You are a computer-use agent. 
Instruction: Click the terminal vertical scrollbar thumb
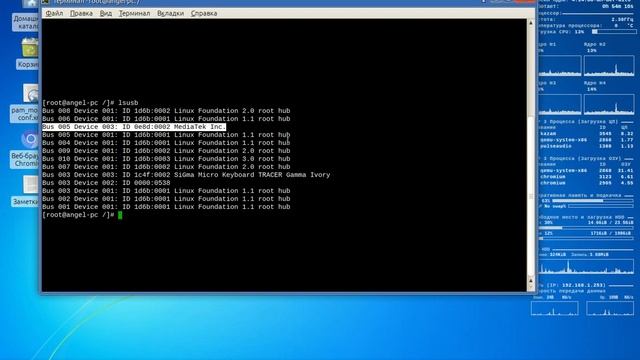(531, 196)
